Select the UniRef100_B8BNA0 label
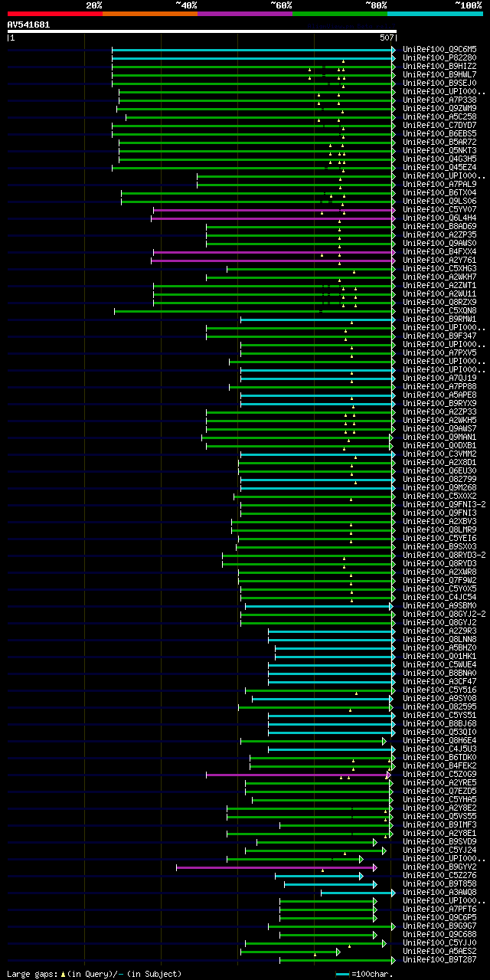Image resolution: width=490 pixels, height=980 pixels. pyautogui.click(x=439, y=674)
